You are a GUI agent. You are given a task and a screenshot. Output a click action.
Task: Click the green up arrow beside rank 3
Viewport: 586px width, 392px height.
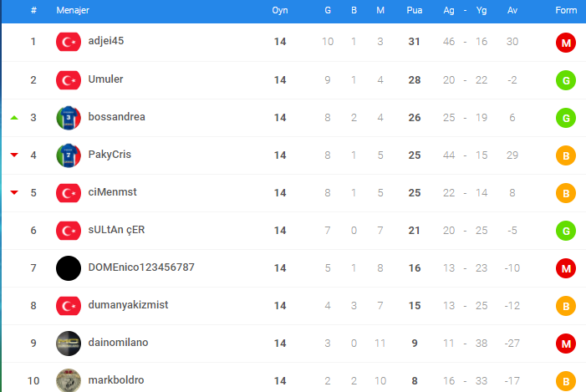[x=14, y=118]
